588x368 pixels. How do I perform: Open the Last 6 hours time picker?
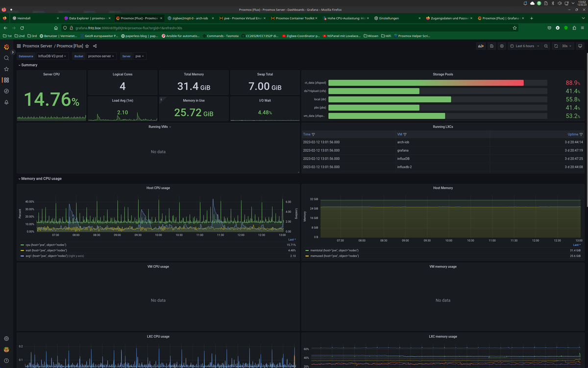(524, 46)
